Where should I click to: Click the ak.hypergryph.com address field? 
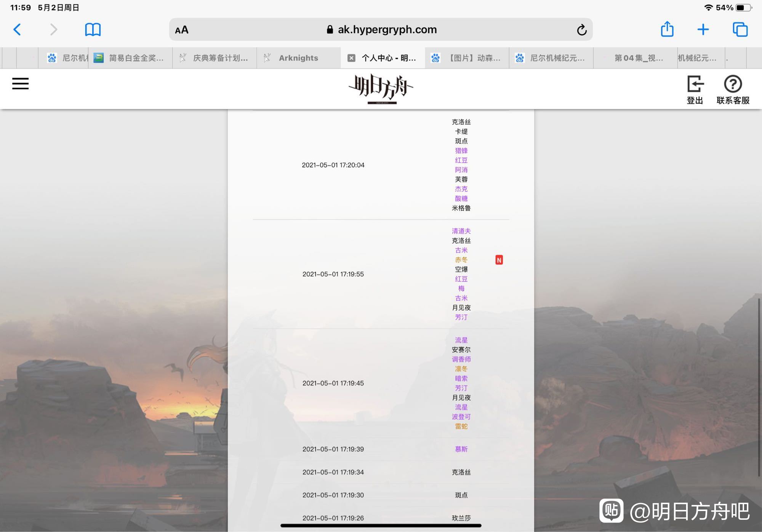click(x=381, y=29)
